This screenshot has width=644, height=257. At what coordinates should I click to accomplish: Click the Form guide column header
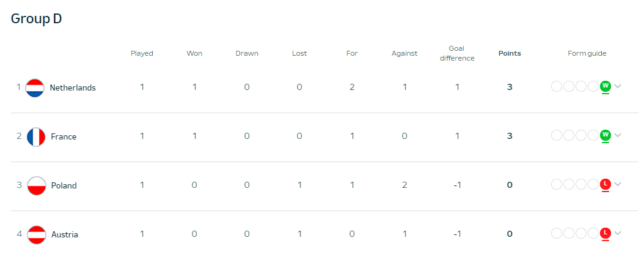tap(587, 53)
